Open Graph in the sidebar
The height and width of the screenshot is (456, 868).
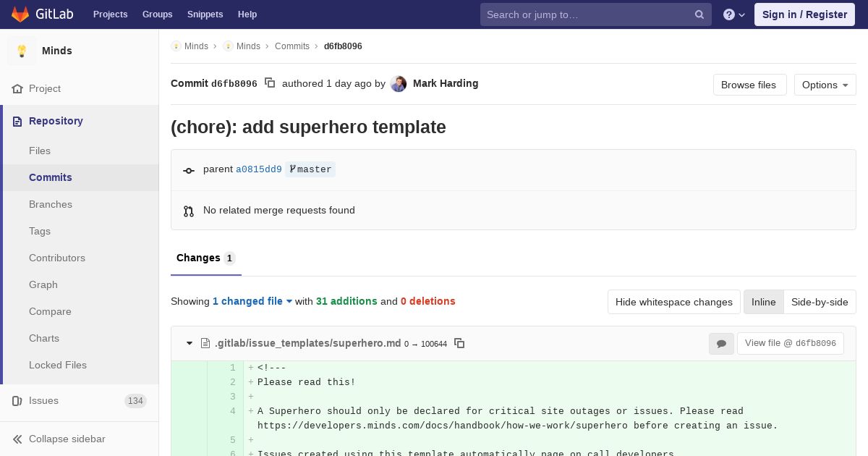43,284
